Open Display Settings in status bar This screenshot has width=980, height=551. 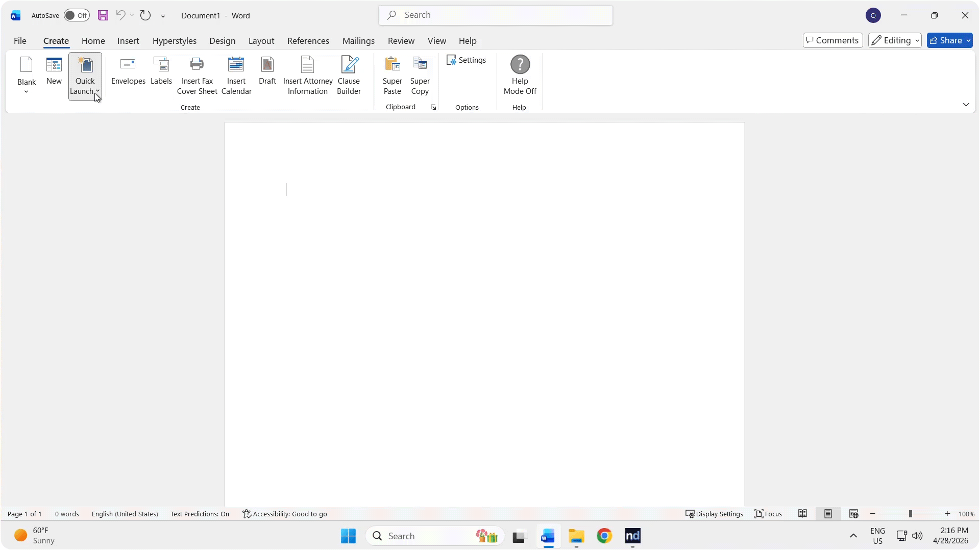714,514
